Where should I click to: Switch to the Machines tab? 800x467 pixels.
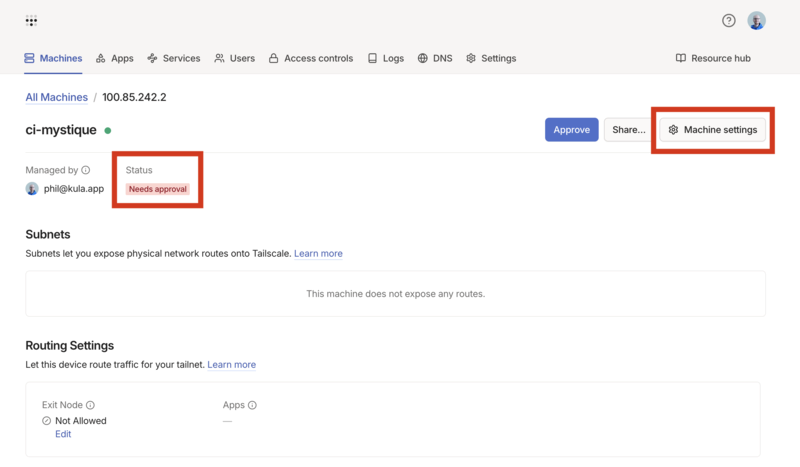[x=53, y=58]
